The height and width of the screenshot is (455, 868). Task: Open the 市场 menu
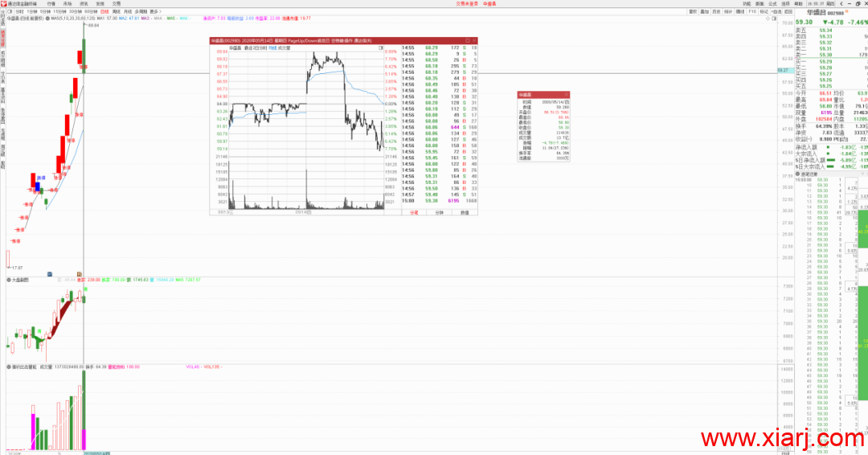coord(68,3)
